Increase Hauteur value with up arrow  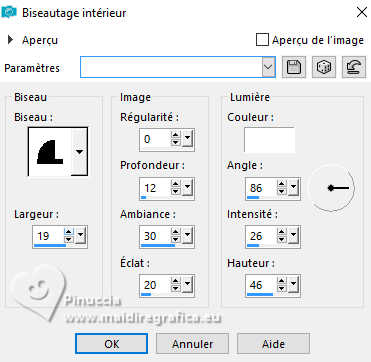tap(282, 282)
